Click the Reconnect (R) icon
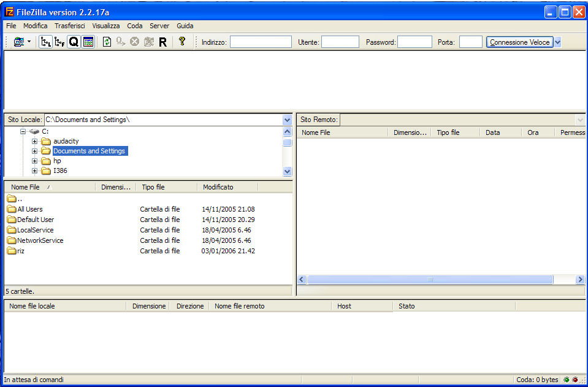Viewport: 588px width, 387px height. (162, 42)
